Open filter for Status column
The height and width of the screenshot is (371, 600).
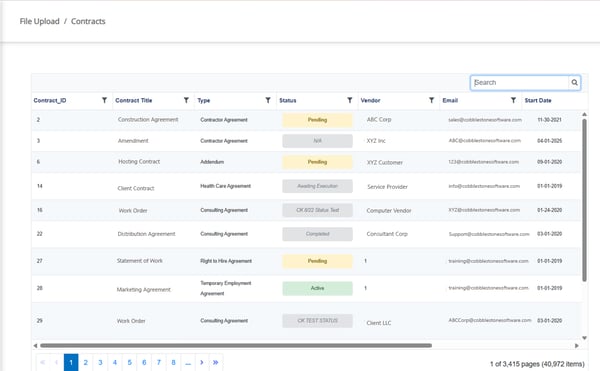(349, 100)
